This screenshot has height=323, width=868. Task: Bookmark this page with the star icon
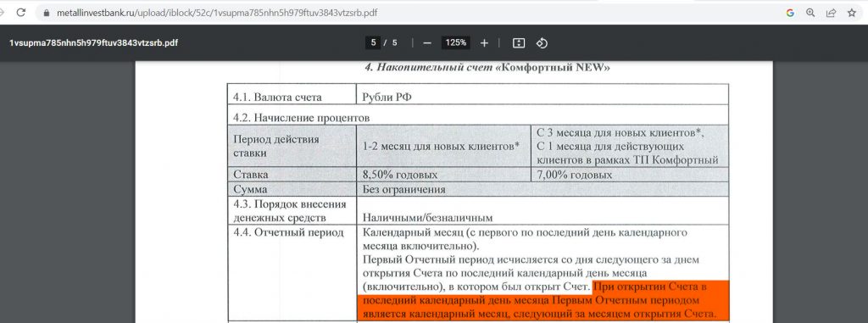click(x=851, y=13)
